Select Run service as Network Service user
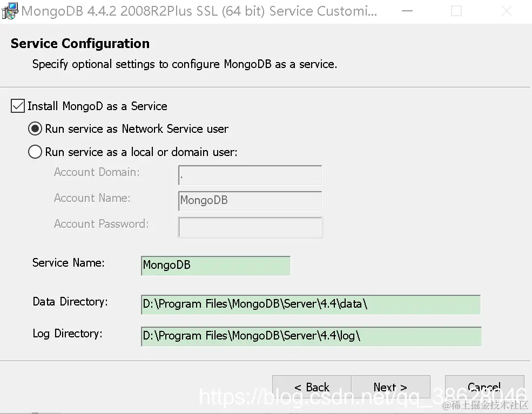This screenshot has width=532, height=414. pyautogui.click(x=35, y=129)
